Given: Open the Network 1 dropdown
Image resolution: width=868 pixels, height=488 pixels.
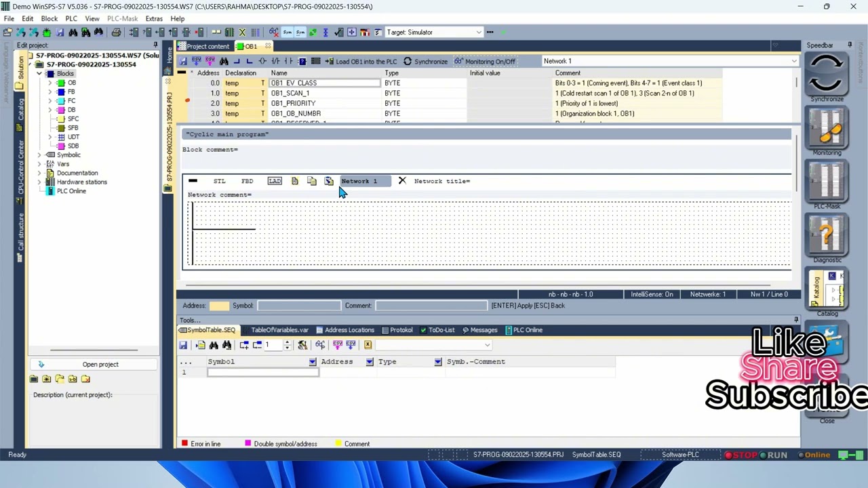Looking at the screenshot, I should (794, 61).
